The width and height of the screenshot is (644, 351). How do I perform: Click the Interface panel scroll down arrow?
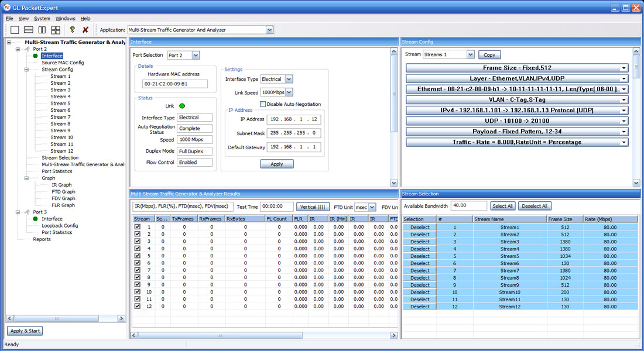(x=394, y=183)
